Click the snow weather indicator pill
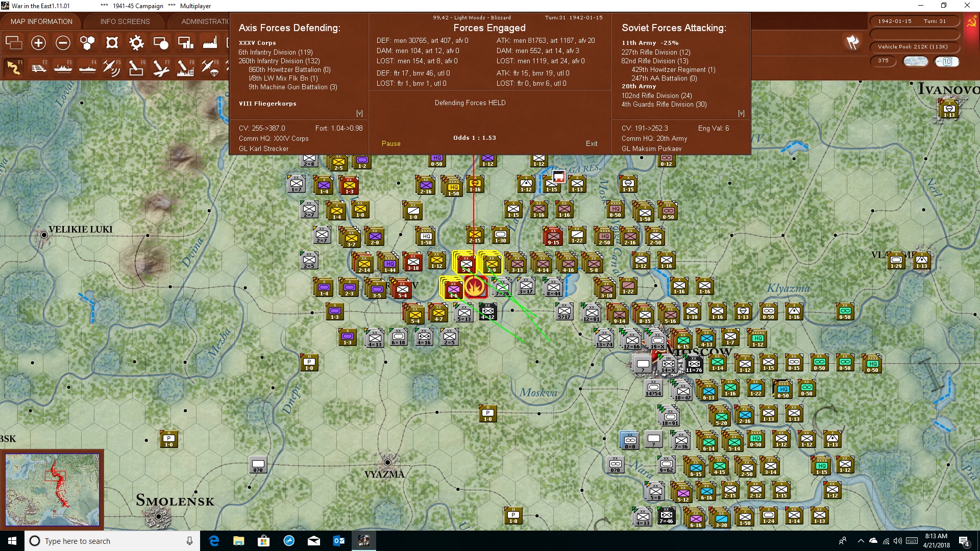The width and height of the screenshot is (980, 551). (916, 61)
